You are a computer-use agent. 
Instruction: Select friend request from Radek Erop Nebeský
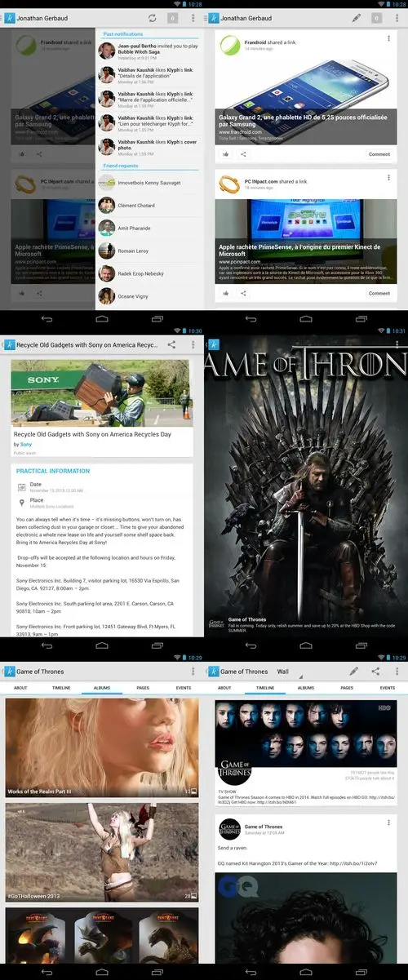(x=147, y=274)
